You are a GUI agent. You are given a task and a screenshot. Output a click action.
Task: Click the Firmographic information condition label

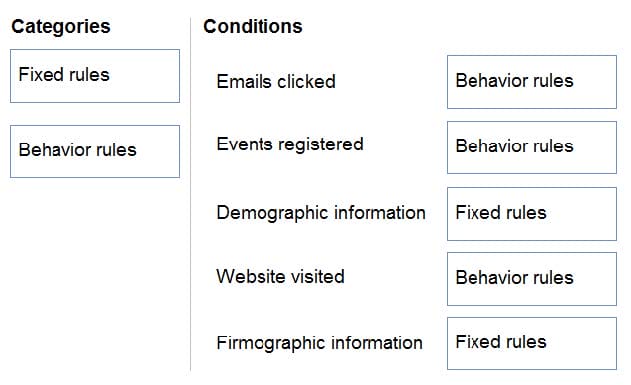point(320,343)
